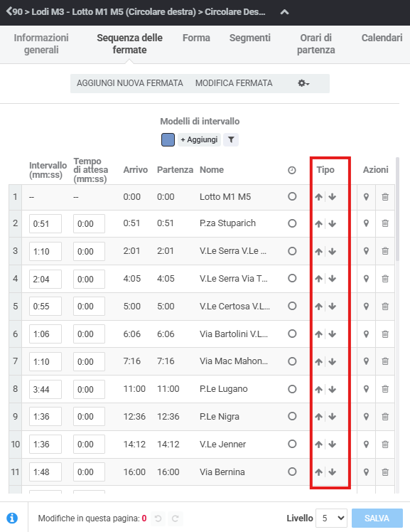Viewport: 410px width, 532px height.
Task: Click the + Aggiungi interval model button
Action: [199, 140]
